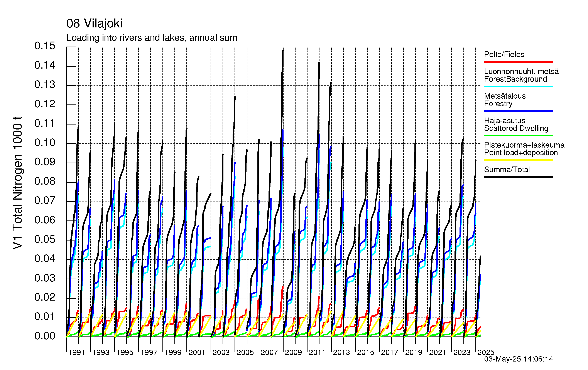Click the x-axis year label 2023
588x370 pixels.
(x=462, y=352)
